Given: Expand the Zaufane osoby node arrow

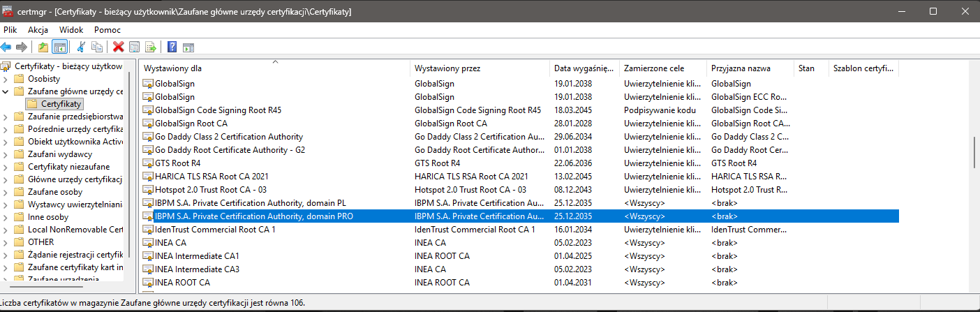Looking at the screenshot, I should tap(6, 192).
